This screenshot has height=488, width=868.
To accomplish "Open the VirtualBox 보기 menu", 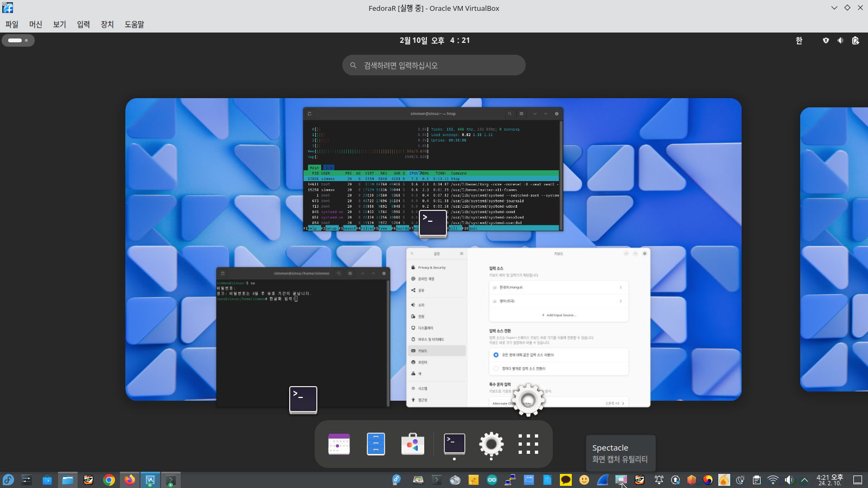I will tap(60, 24).
